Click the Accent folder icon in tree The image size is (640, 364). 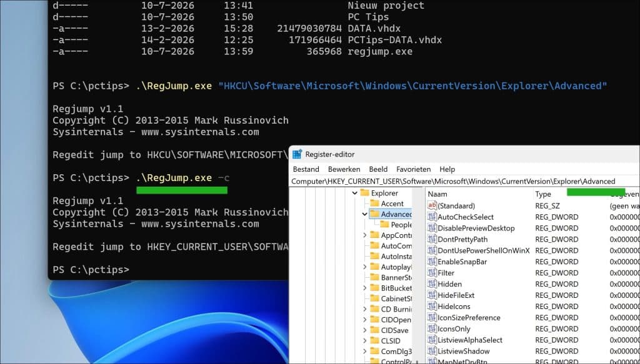pos(375,204)
